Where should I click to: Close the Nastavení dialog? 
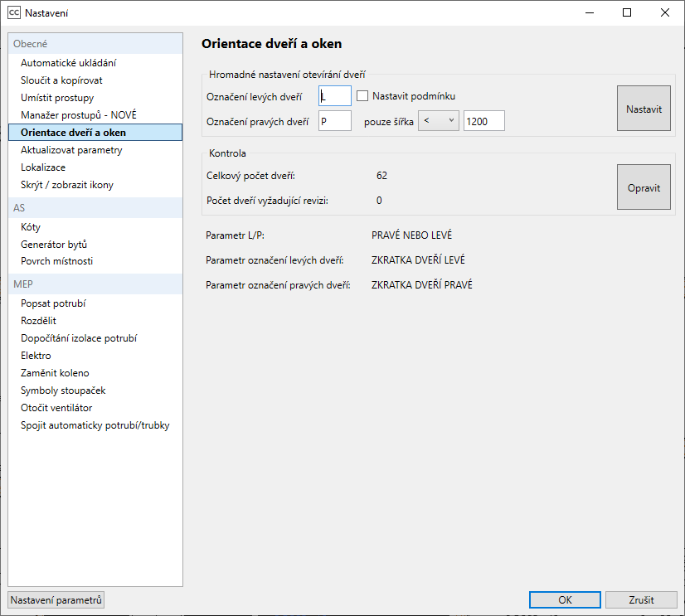[665, 12]
